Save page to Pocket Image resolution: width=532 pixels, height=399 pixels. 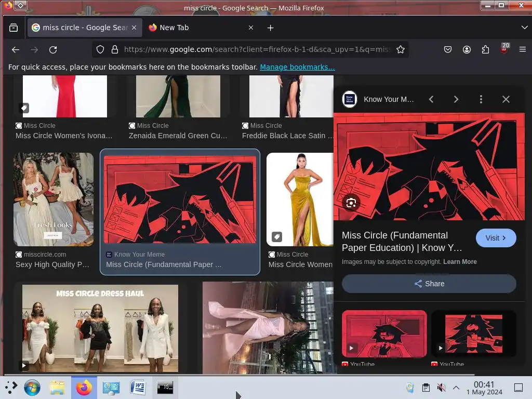[448, 49]
